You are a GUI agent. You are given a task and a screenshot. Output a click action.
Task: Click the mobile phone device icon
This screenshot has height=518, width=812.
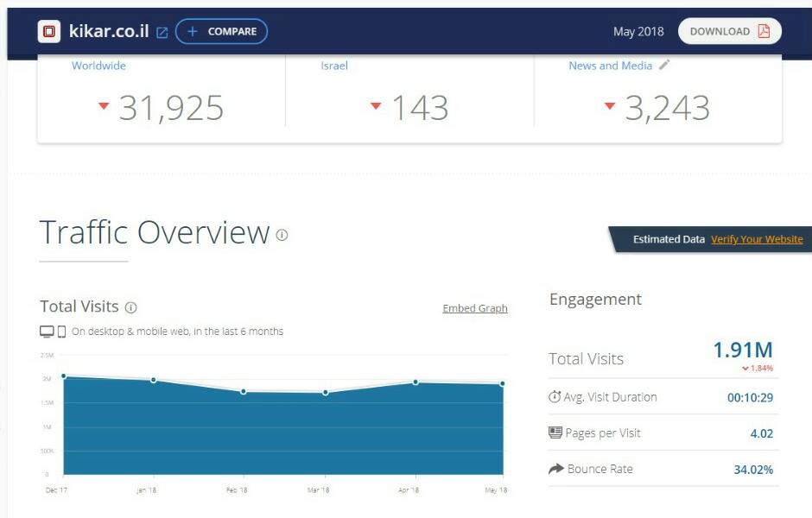coord(61,332)
